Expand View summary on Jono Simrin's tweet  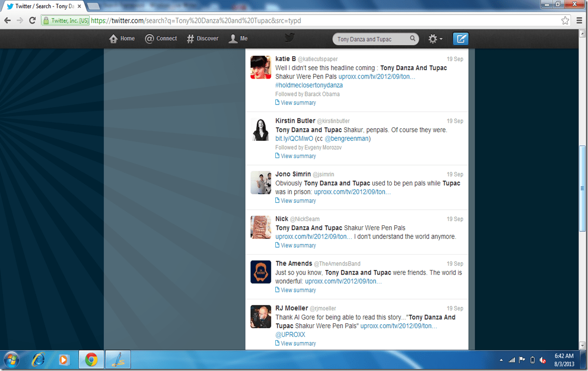pos(298,201)
